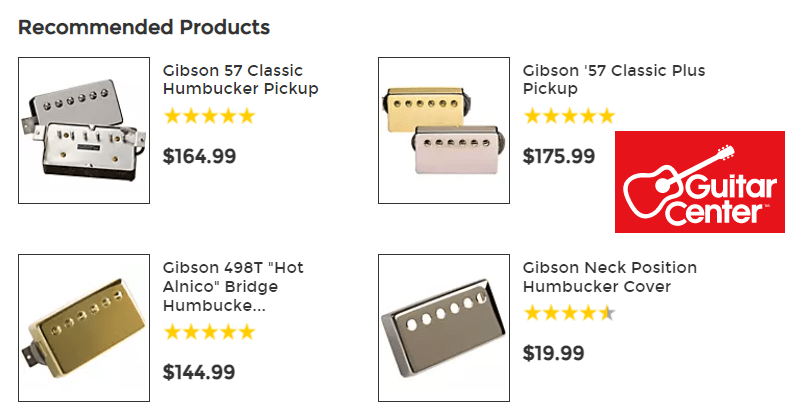Click the $19.99 price

pos(554,353)
